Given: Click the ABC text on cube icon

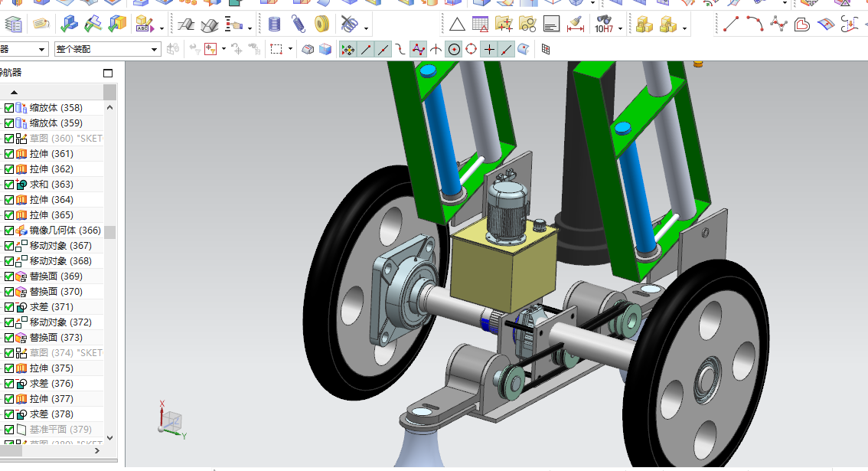Looking at the screenshot, I should click(x=145, y=24).
